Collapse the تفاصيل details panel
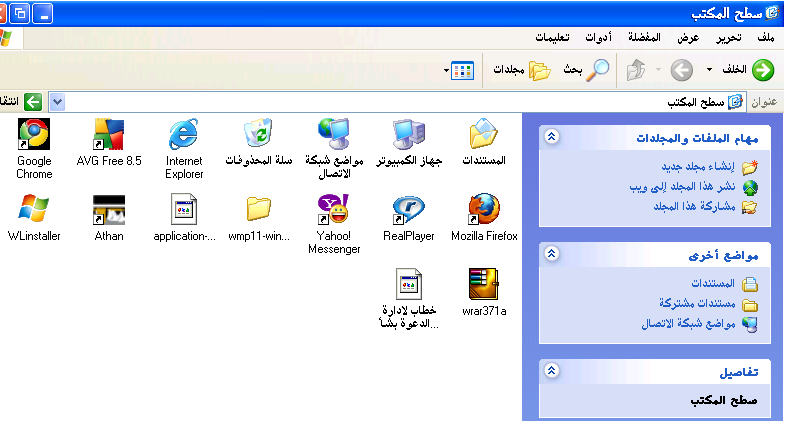 tap(552, 371)
